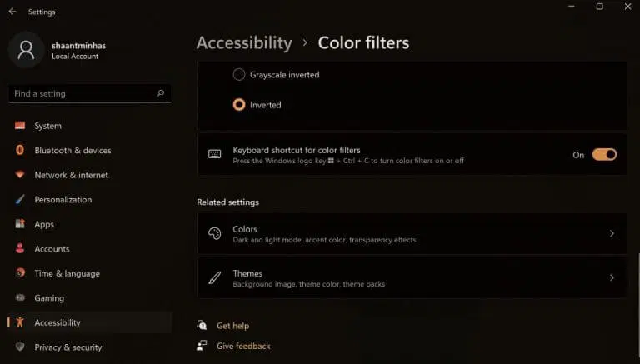Open the Get help link
The image size is (640, 364).
(x=232, y=326)
